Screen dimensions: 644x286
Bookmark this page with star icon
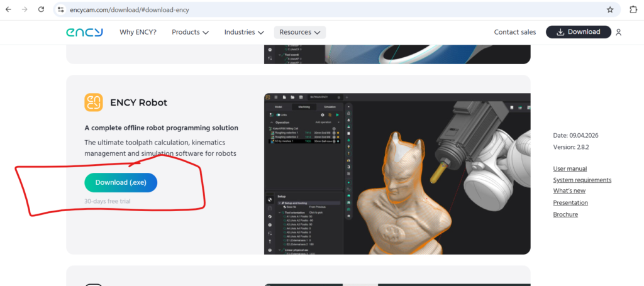coord(609,9)
